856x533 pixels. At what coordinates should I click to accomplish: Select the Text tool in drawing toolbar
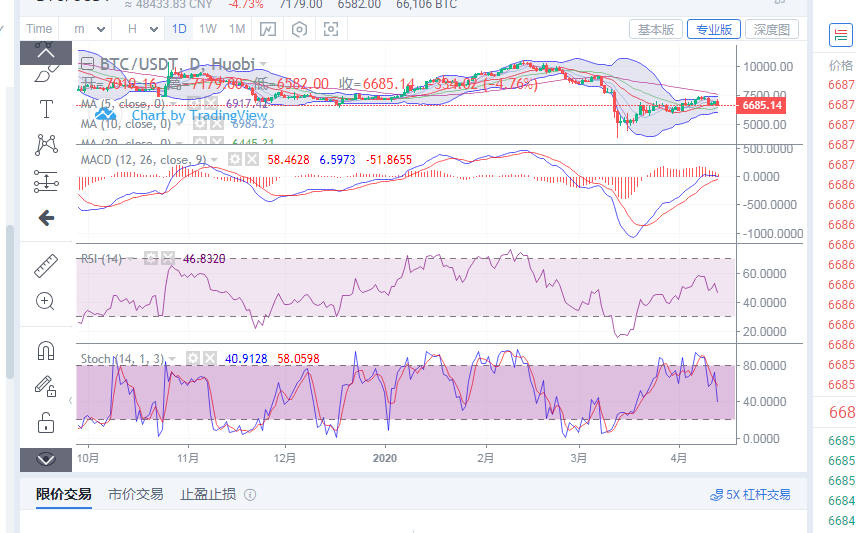[x=46, y=109]
